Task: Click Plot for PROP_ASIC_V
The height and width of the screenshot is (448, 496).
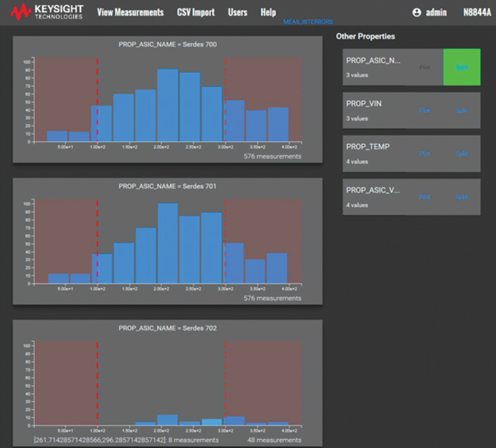Action: pos(425,197)
